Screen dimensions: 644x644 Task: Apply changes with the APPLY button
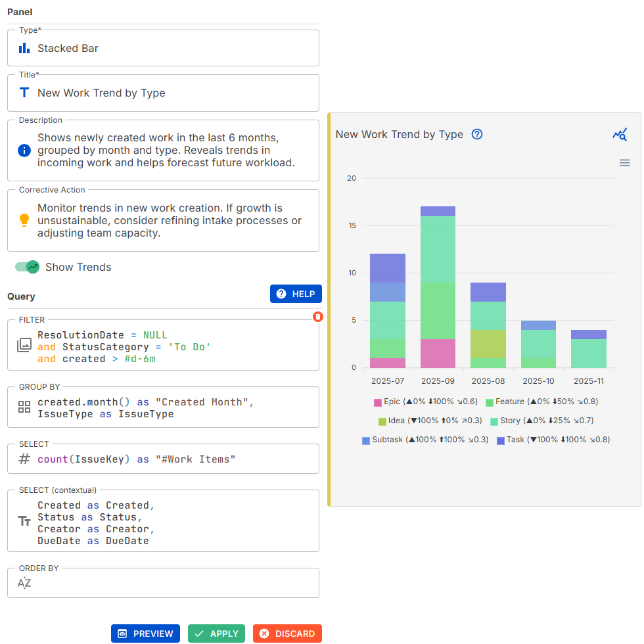pos(216,633)
